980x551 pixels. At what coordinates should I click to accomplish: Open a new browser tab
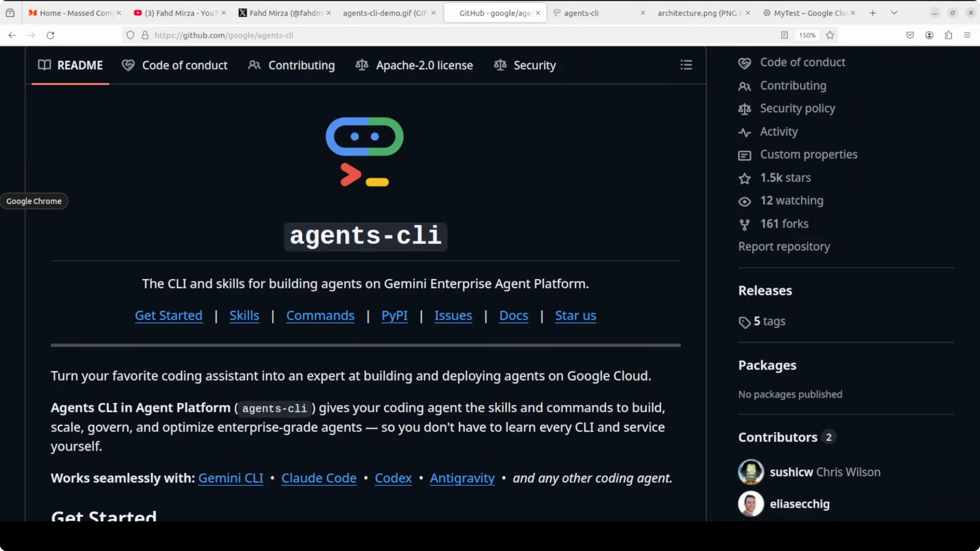(873, 13)
